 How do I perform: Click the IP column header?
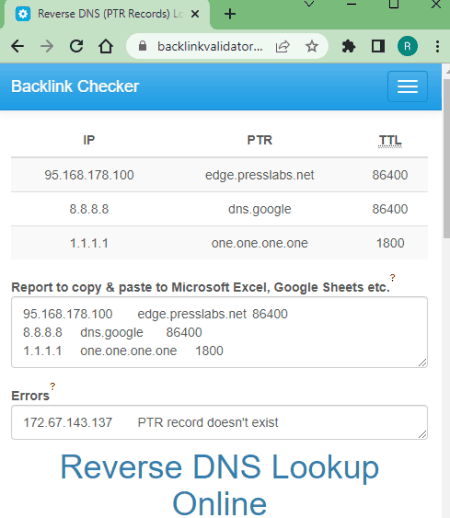point(89,140)
